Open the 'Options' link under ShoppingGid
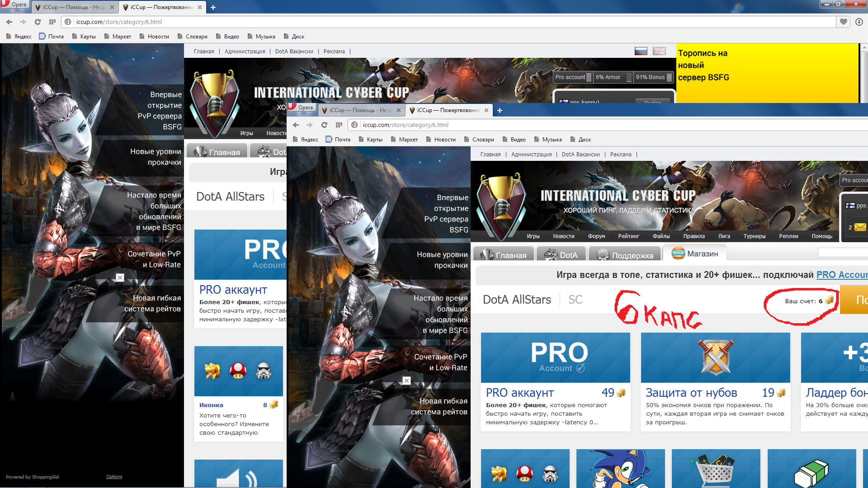 point(114,477)
